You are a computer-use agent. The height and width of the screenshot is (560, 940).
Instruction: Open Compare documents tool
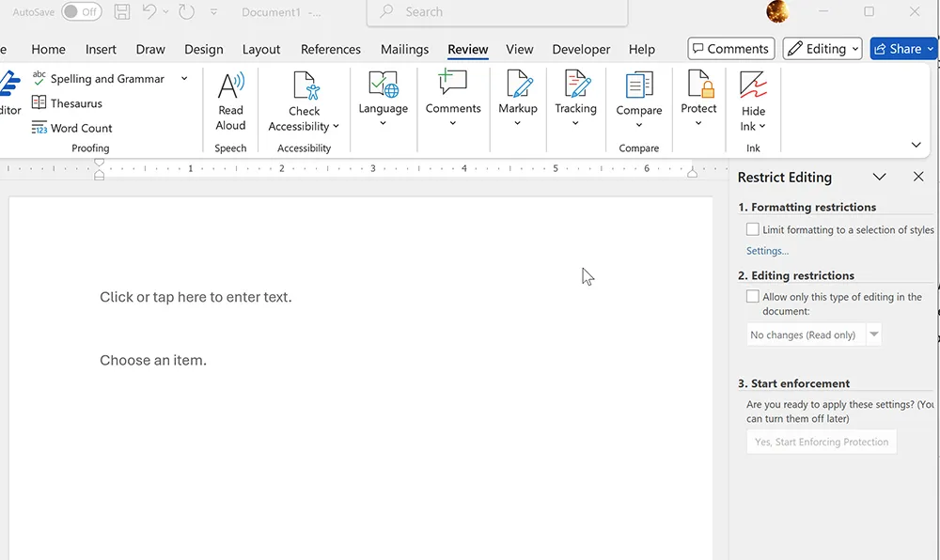[x=638, y=99]
